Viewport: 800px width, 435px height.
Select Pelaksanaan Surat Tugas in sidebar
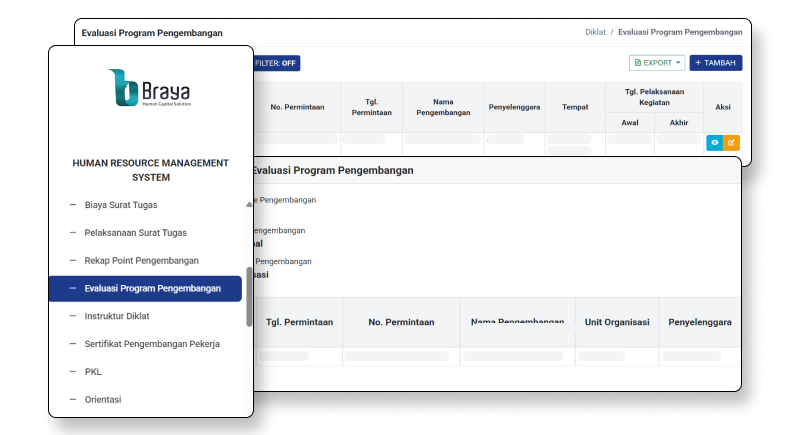pyautogui.click(x=135, y=232)
